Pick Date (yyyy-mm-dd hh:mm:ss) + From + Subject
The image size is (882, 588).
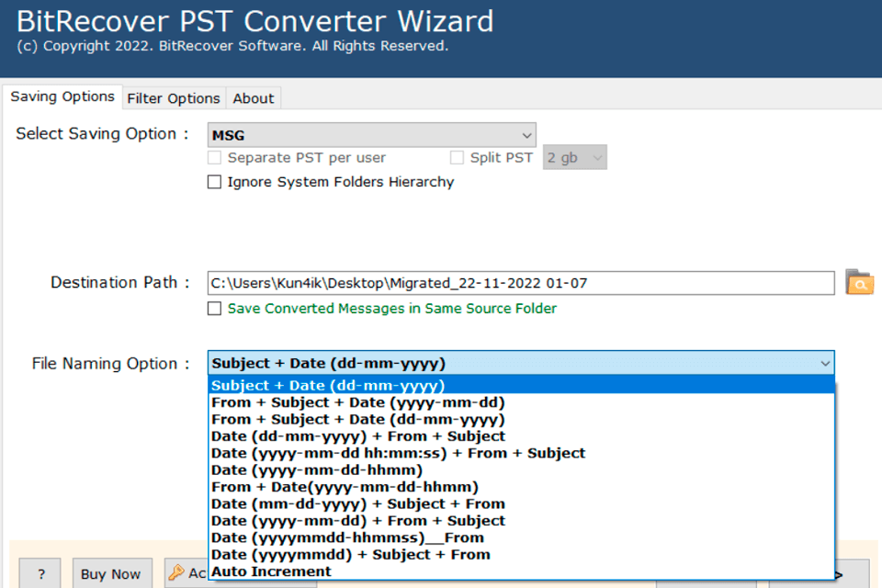coord(521,453)
